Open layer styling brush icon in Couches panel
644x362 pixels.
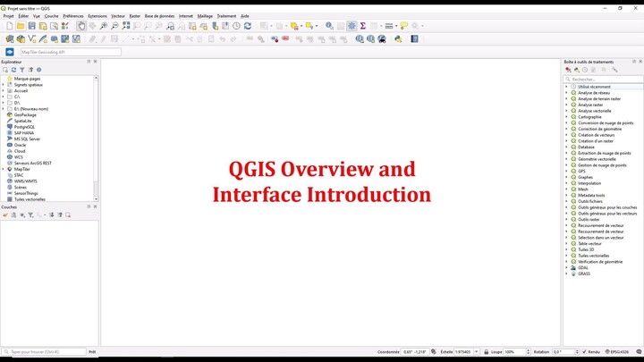coord(5,215)
